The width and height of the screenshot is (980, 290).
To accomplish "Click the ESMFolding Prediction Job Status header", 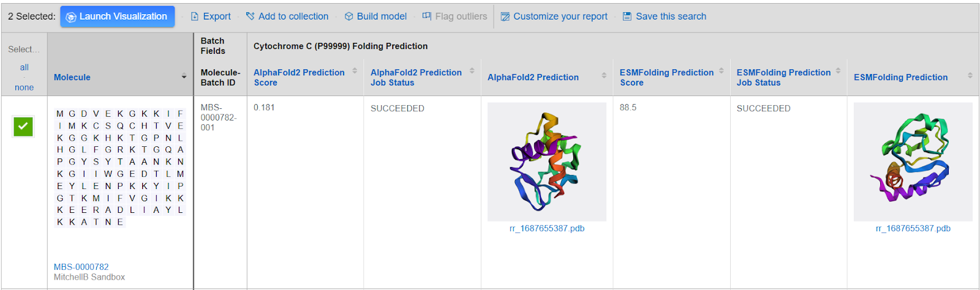I will pyautogui.click(x=783, y=77).
